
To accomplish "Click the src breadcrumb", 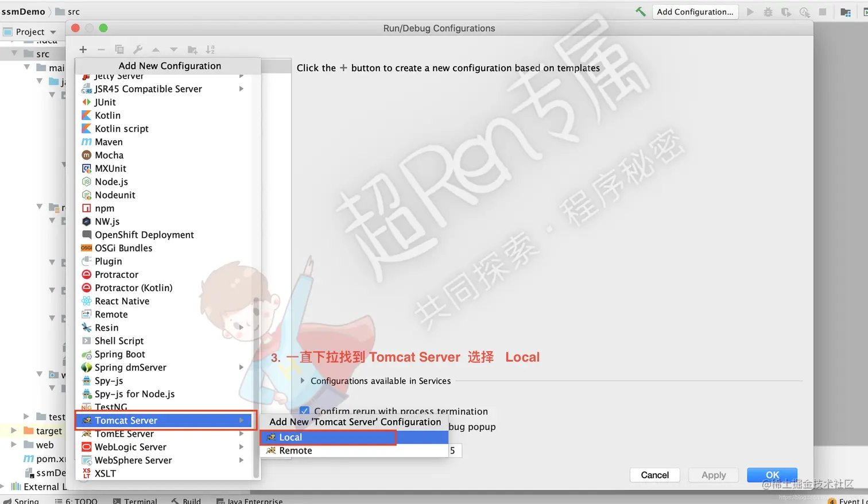I will pyautogui.click(x=68, y=11).
